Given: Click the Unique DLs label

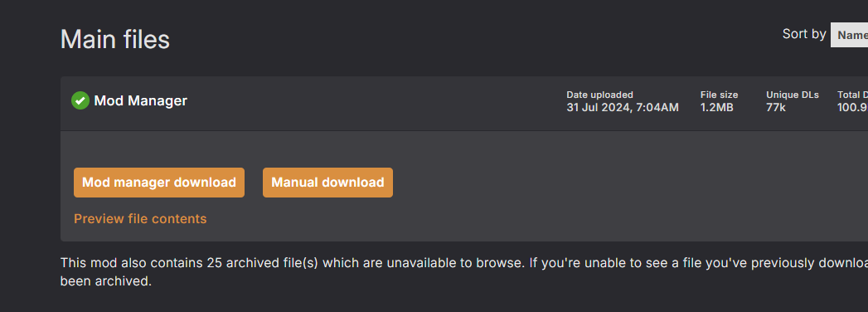Looking at the screenshot, I should (793, 95).
